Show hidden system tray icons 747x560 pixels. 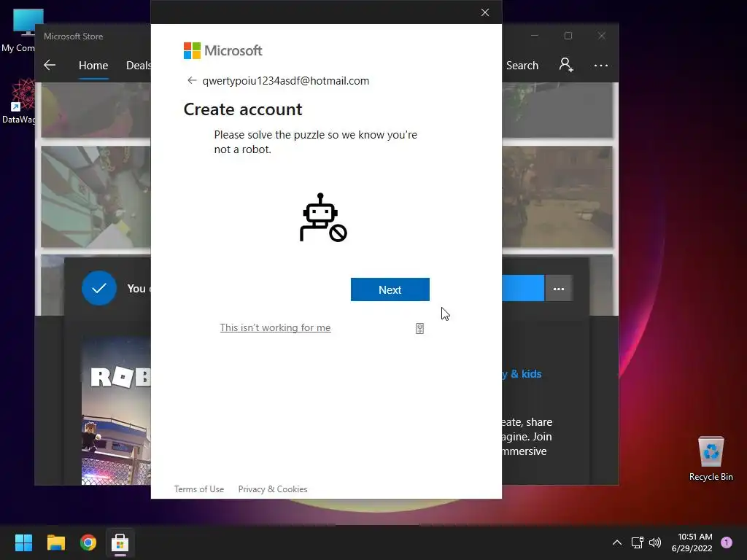coord(617,542)
